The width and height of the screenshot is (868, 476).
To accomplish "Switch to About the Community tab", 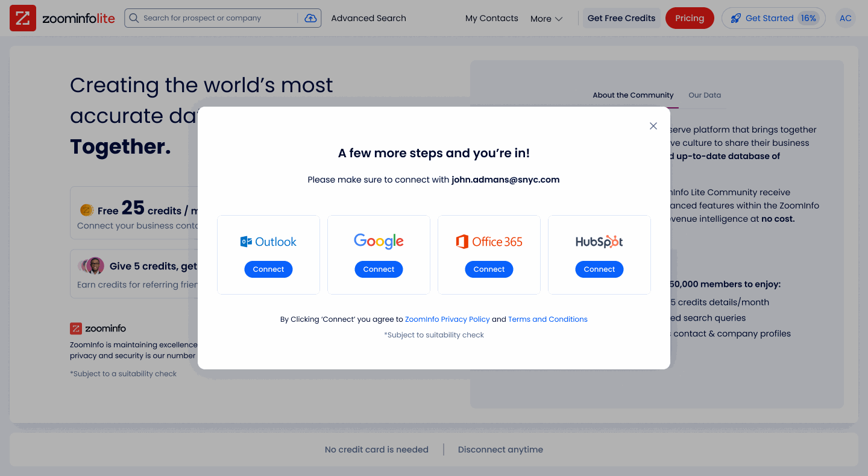I will pyautogui.click(x=633, y=95).
